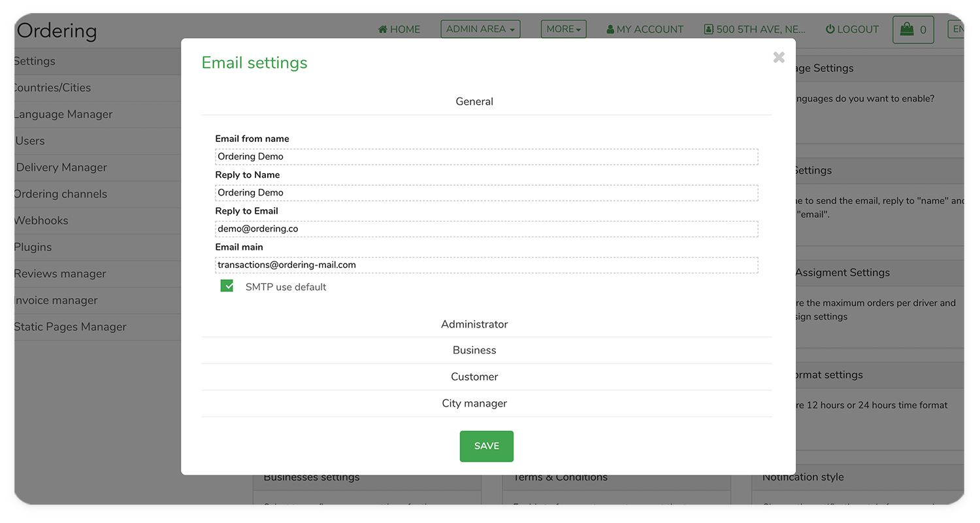
Task: Open the Admin Area dropdown
Action: tap(480, 29)
